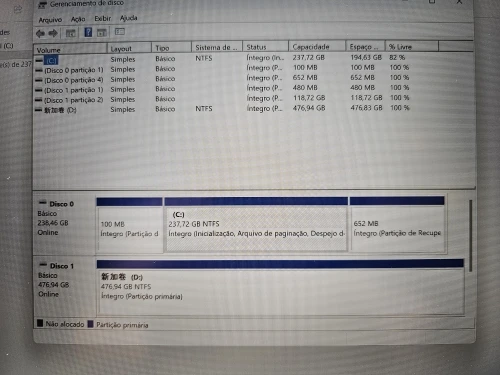Click the drive icon of Disco 0 partição 4
500x375 pixels.
point(39,80)
